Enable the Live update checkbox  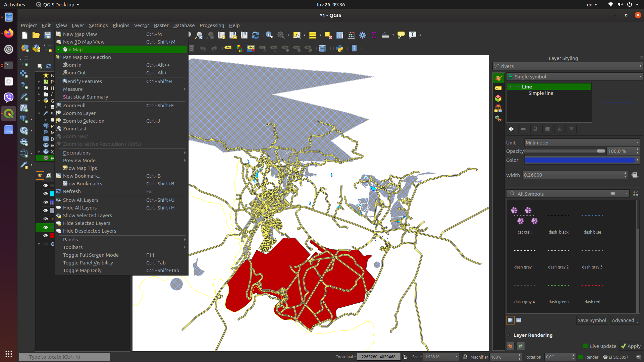point(585,346)
